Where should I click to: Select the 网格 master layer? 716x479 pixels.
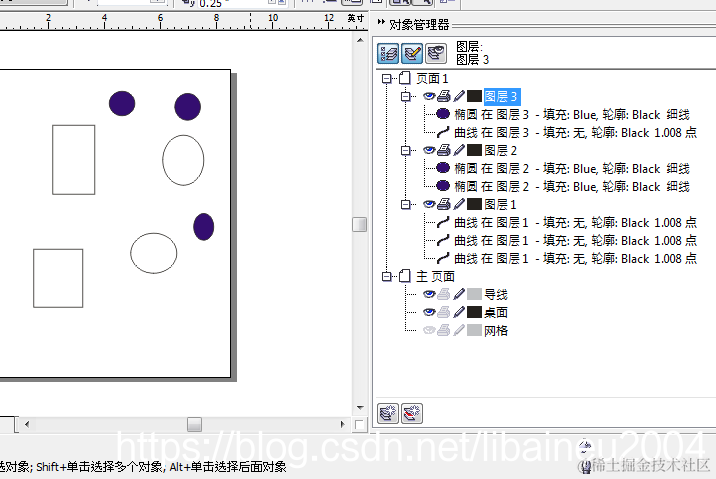click(496, 330)
